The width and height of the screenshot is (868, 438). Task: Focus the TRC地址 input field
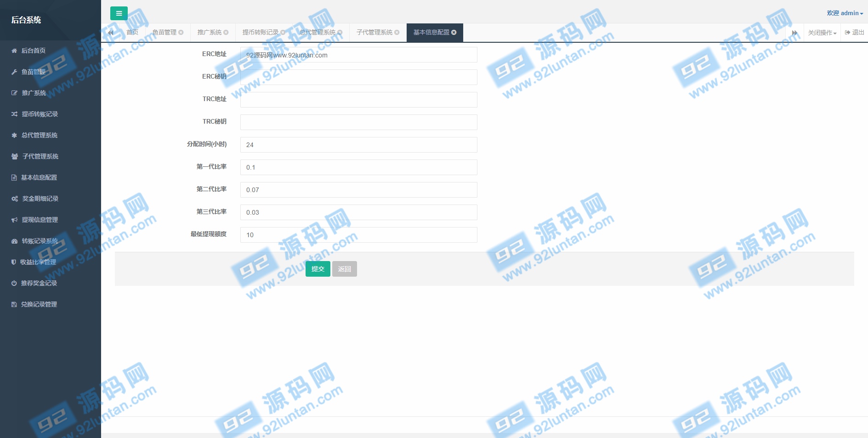pos(358,100)
